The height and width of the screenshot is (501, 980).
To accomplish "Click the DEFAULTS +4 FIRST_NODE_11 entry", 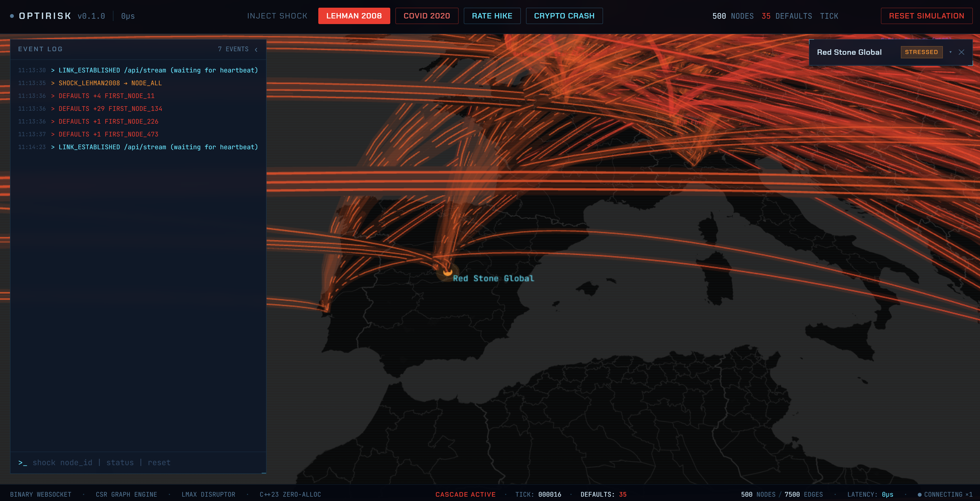I will click(x=106, y=96).
